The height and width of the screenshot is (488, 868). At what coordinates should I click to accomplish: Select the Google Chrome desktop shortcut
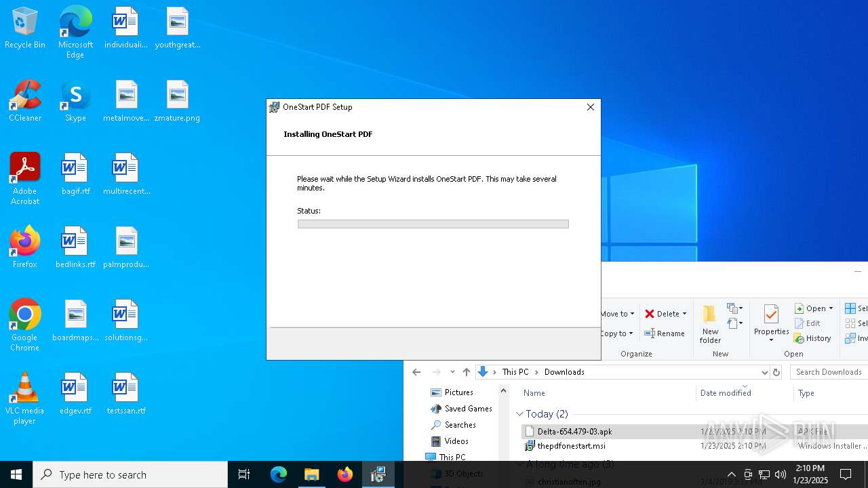click(x=25, y=325)
